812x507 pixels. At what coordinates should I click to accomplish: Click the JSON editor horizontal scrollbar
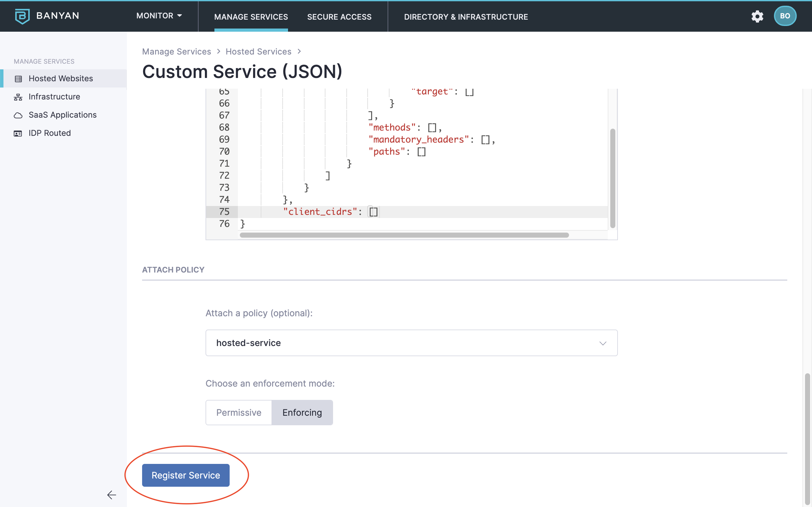pyautogui.click(x=404, y=235)
